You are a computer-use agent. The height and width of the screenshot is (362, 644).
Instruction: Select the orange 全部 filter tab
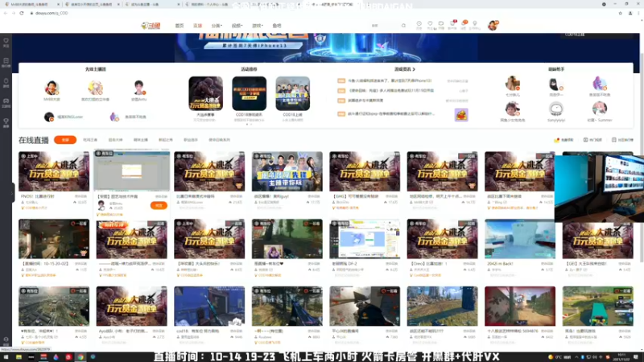[65, 140]
